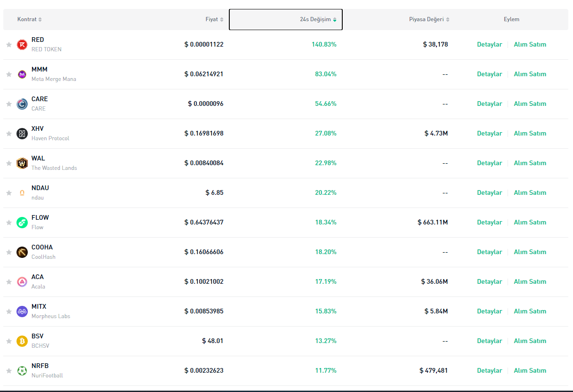The width and height of the screenshot is (573, 392).
Task: Click the Meta Merge Mana coin icon
Action: point(22,74)
